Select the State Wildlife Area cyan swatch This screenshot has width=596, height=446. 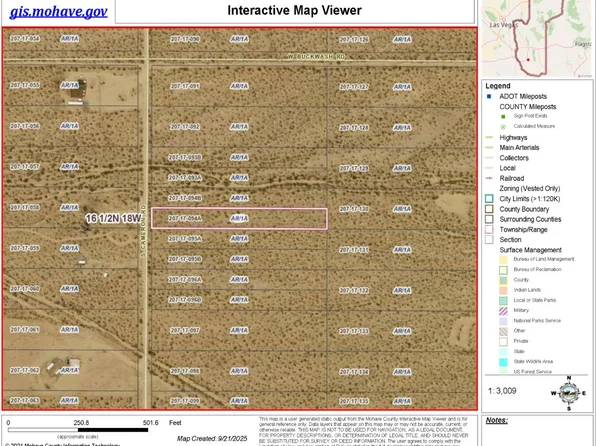click(503, 362)
